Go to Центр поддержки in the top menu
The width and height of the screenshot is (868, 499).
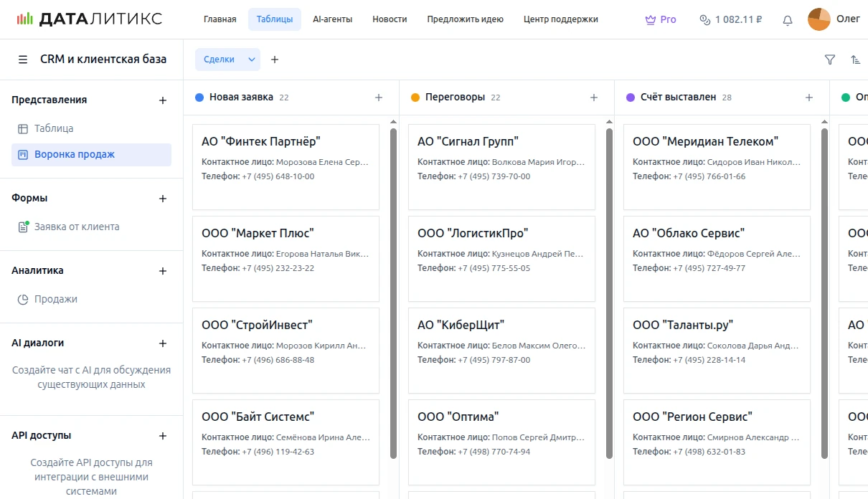point(560,19)
